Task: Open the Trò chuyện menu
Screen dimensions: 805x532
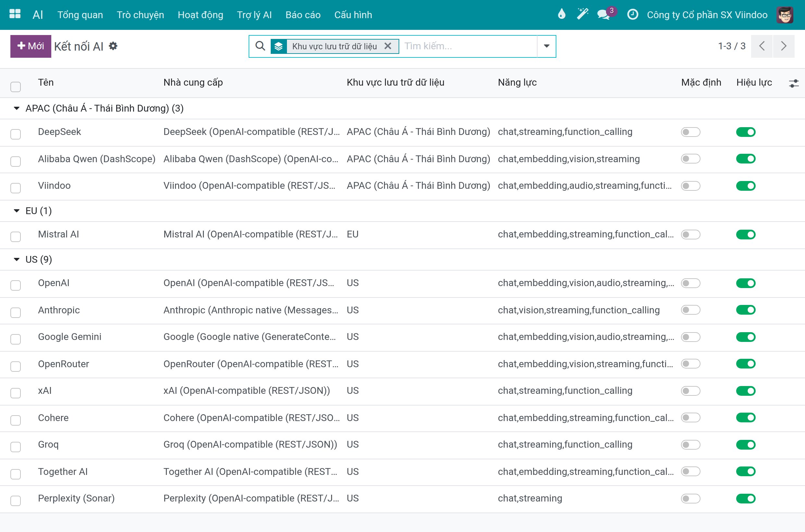Action: (x=140, y=15)
